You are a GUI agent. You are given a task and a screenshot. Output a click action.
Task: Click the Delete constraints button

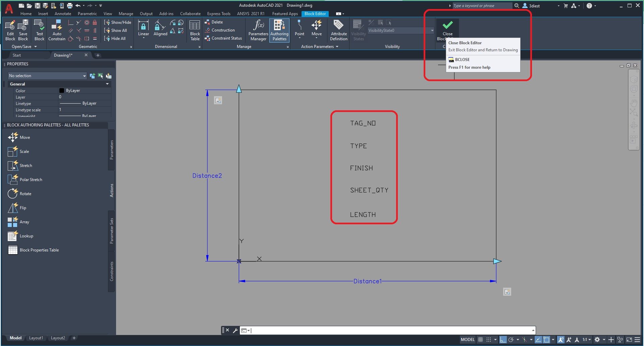click(x=214, y=22)
